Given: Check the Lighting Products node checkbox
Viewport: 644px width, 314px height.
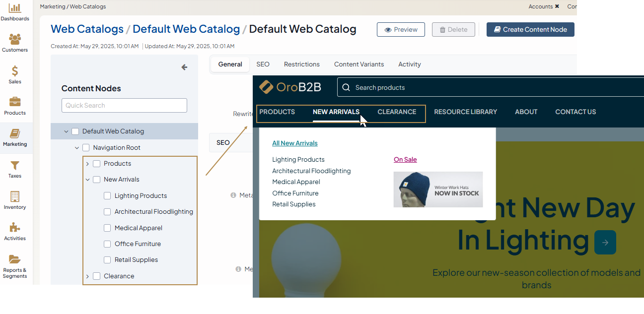Looking at the screenshot, I should point(107,196).
